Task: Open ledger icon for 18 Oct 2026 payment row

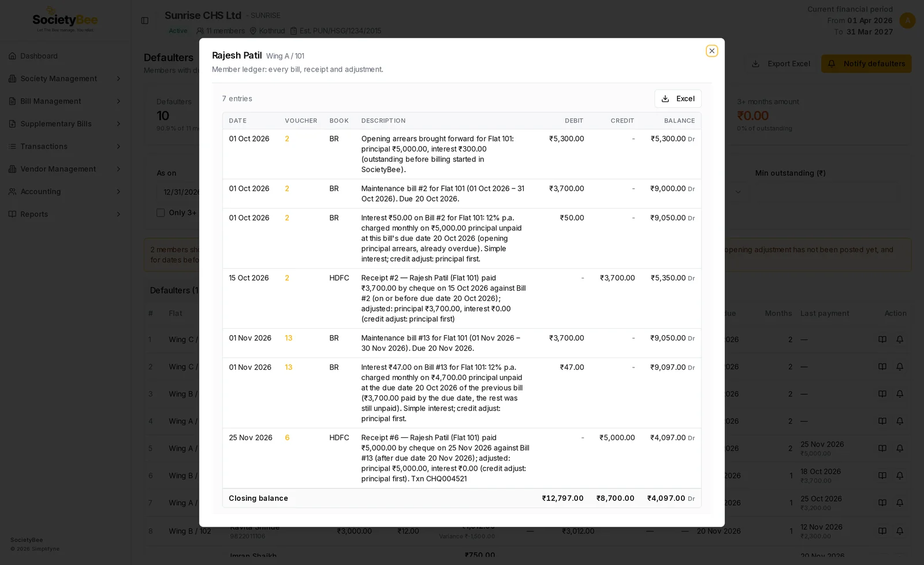Action: (x=882, y=475)
